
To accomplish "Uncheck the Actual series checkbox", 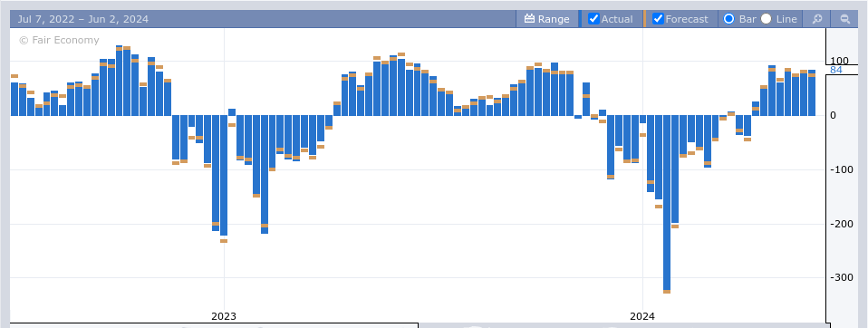I will [593, 19].
